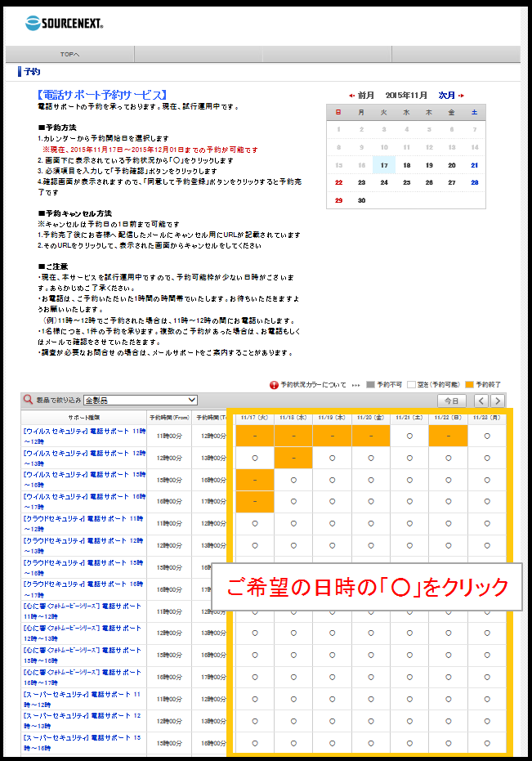This screenshot has height=761, width=532.
Task: Select 11/21 (土) circle in first row
Action: (x=409, y=436)
